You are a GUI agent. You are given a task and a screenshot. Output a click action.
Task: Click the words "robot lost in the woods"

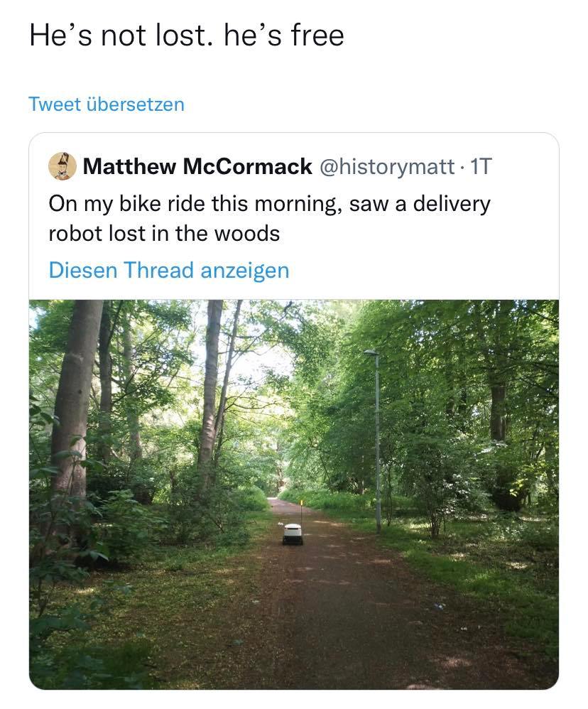point(164,233)
